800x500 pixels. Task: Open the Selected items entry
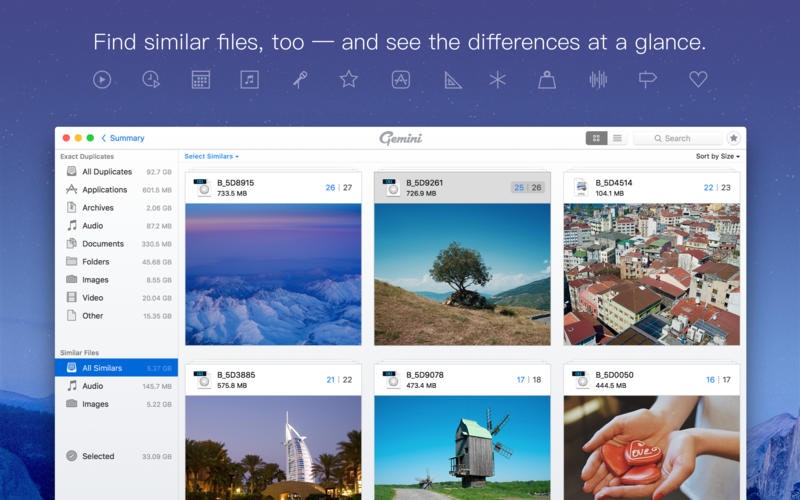click(x=116, y=456)
